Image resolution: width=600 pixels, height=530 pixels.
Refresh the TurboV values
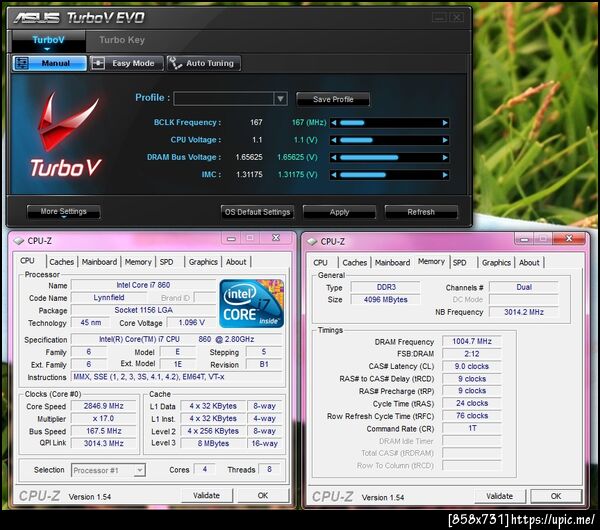421,212
